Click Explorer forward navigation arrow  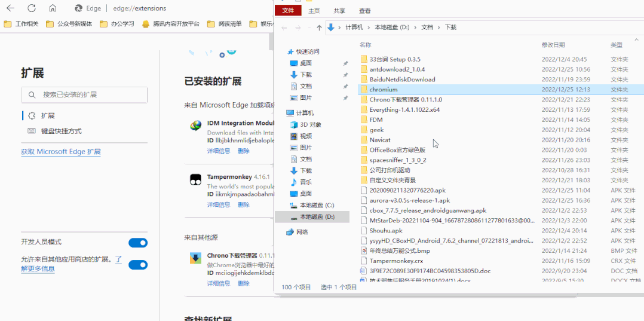tap(298, 27)
